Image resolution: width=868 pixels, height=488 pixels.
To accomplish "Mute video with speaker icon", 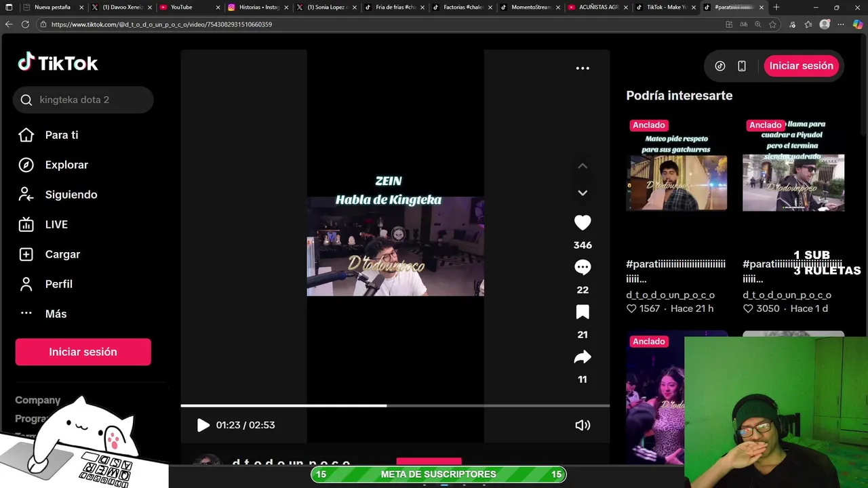I will [x=583, y=425].
